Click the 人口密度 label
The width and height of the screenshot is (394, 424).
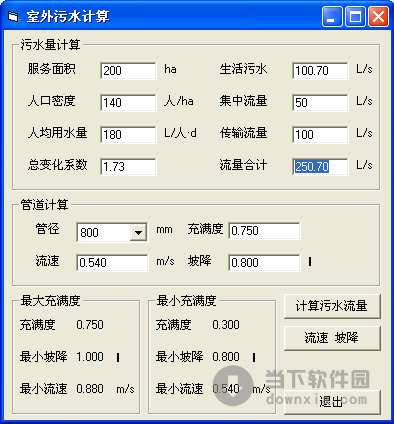[x=52, y=101]
